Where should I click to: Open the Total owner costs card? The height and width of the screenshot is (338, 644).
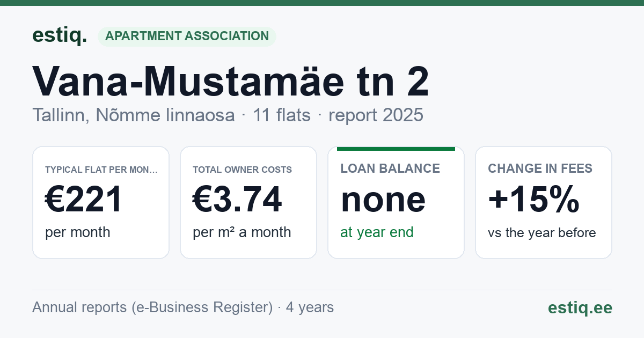[248, 203]
